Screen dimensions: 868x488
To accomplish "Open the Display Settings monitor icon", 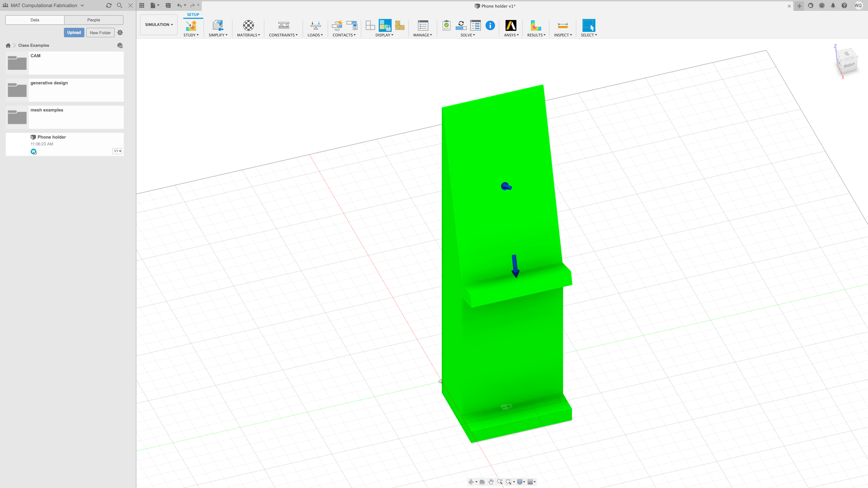I will point(520,482).
